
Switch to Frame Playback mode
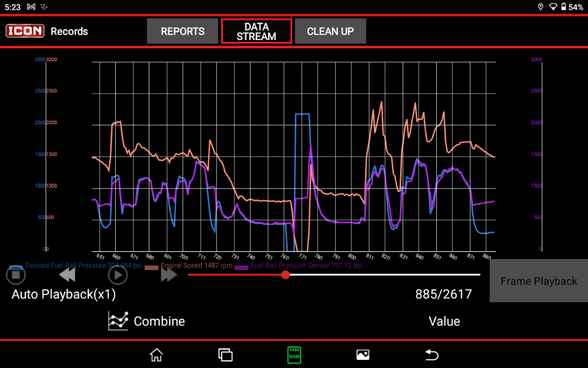click(x=538, y=281)
